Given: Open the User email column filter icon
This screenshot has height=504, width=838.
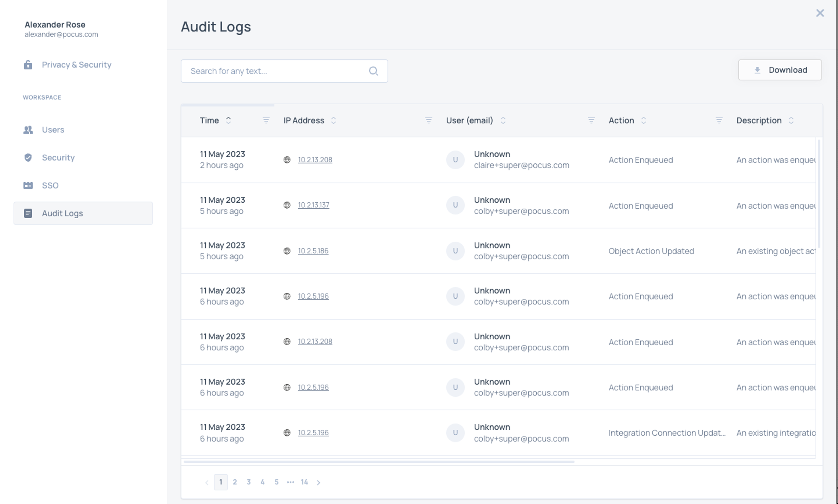Looking at the screenshot, I should [x=591, y=121].
